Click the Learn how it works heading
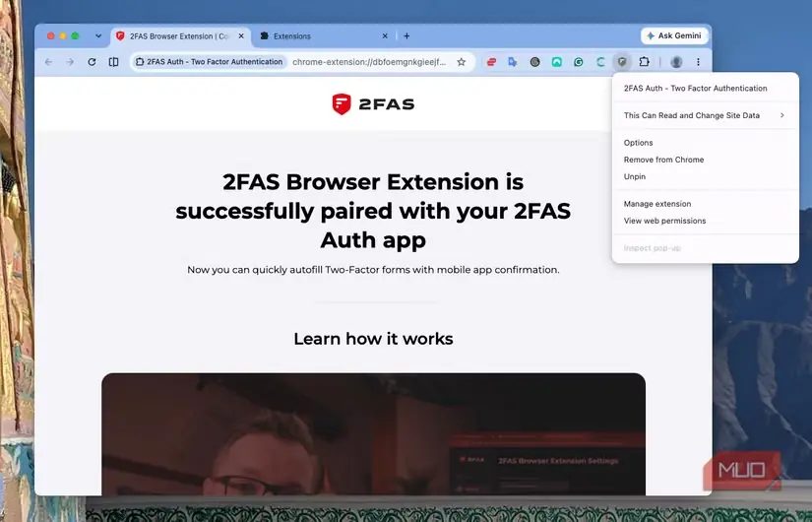The height and width of the screenshot is (522, 812). tap(373, 339)
